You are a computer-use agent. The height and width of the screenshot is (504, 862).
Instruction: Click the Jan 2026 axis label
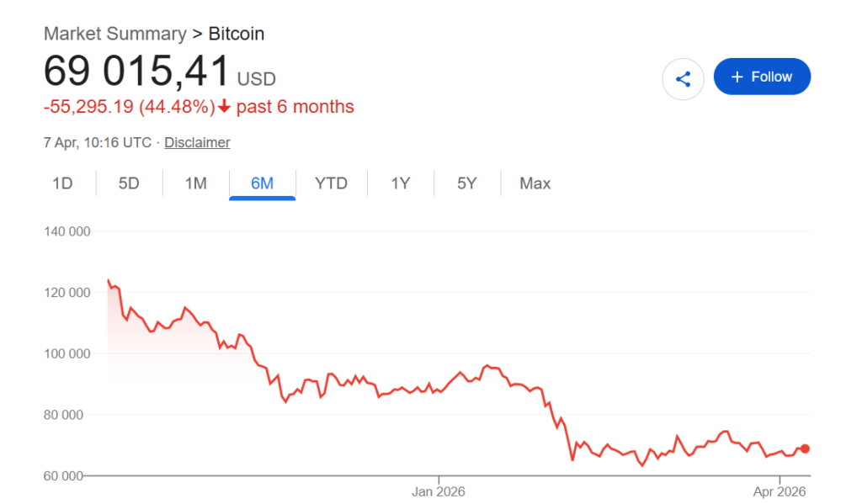pos(438,491)
